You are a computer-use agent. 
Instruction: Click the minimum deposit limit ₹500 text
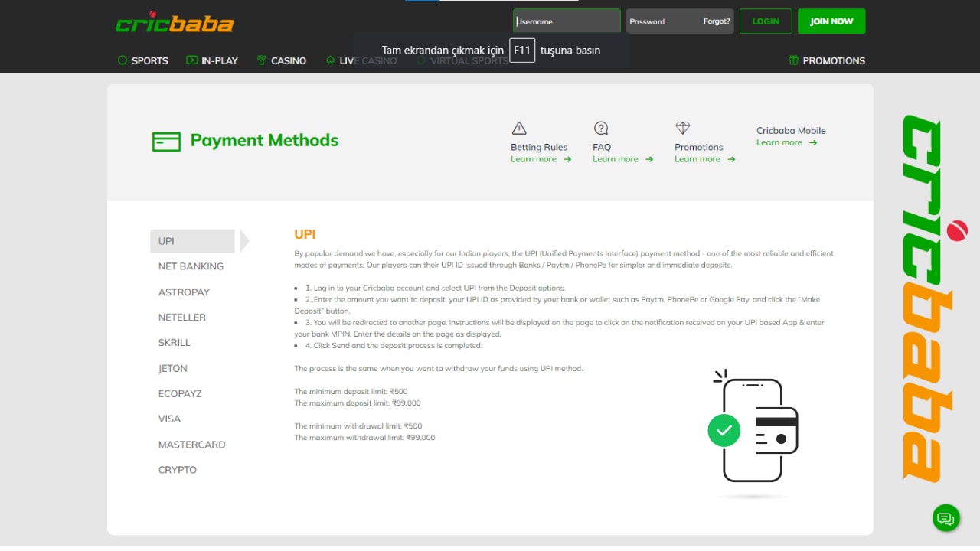pyautogui.click(x=351, y=391)
